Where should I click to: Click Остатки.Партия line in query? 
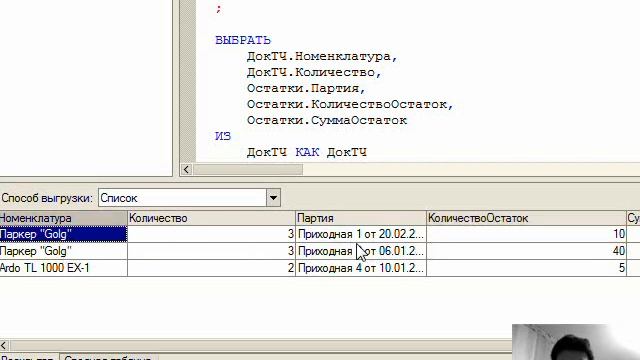pos(306,88)
